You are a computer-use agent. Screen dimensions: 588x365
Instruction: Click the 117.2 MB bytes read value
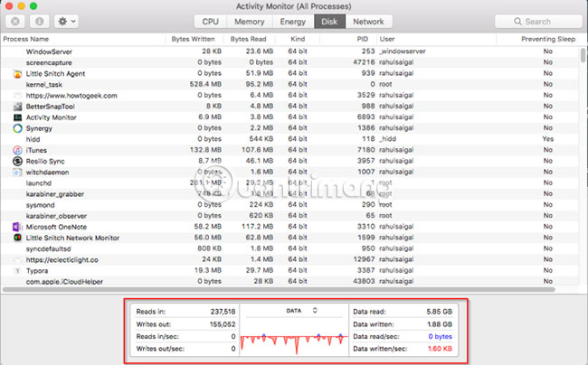coord(257,227)
